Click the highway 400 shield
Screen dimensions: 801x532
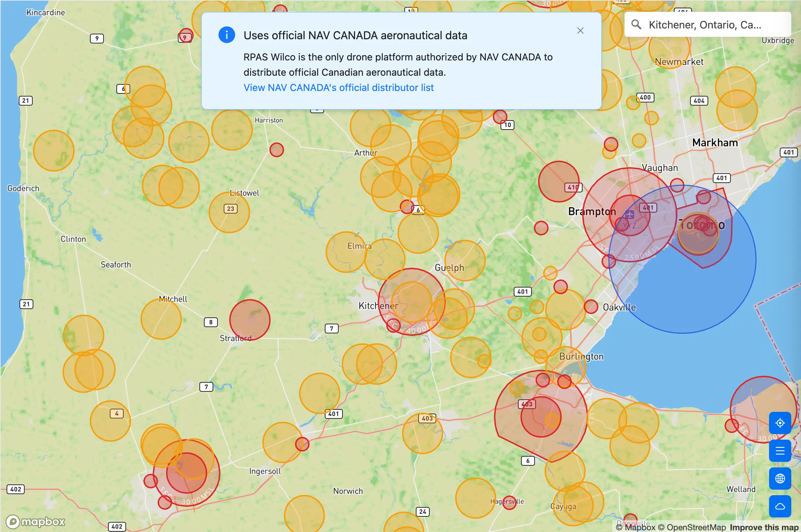(x=645, y=97)
